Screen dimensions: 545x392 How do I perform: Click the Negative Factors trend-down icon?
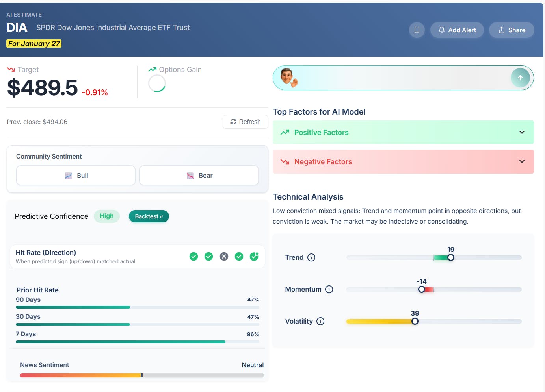tap(285, 162)
